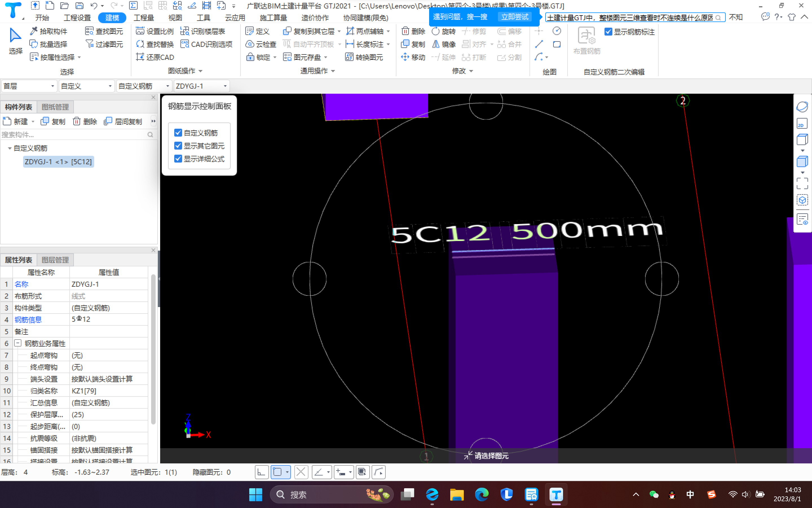This screenshot has height=508, width=812.
Task: Click 转换图元 convert element
Action: coord(364,57)
